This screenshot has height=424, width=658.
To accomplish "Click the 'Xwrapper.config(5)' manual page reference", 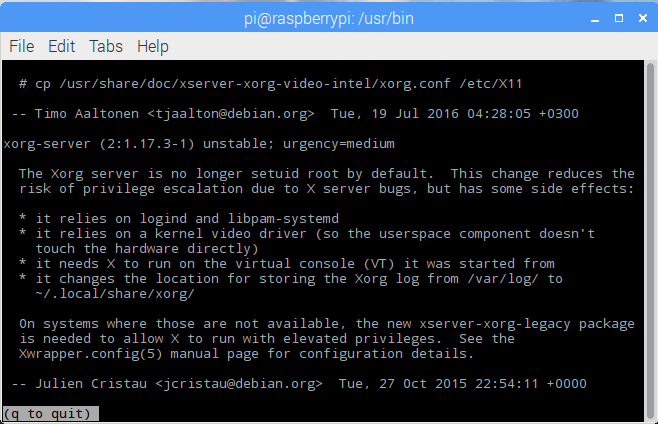I will pos(91,353).
